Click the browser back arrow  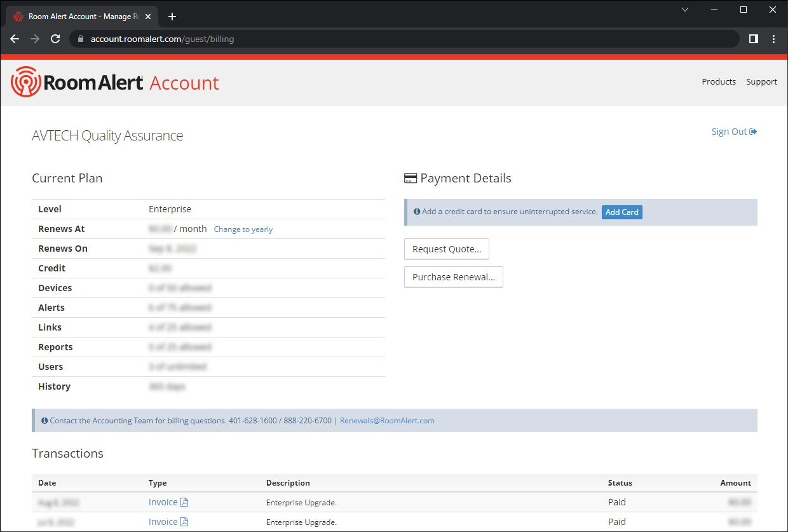pos(15,39)
